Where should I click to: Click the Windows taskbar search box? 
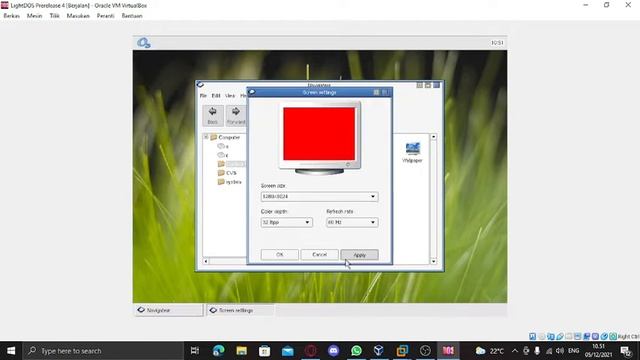pos(103,351)
